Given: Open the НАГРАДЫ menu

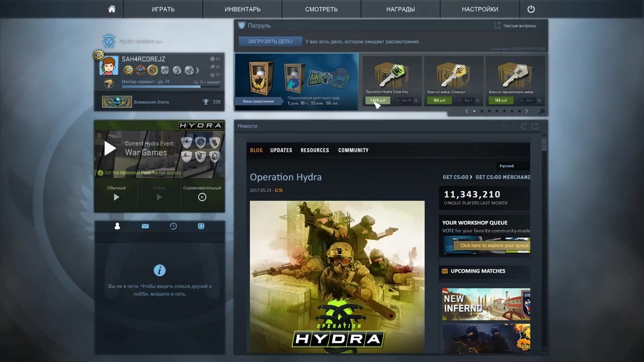Looking at the screenshot, I should coord(400,9).
